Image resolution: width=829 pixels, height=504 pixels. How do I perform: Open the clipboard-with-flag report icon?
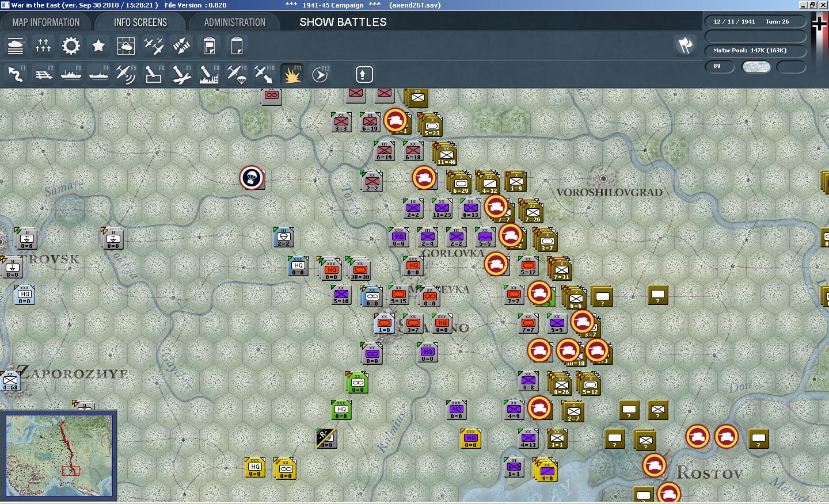tap(209, 45)
